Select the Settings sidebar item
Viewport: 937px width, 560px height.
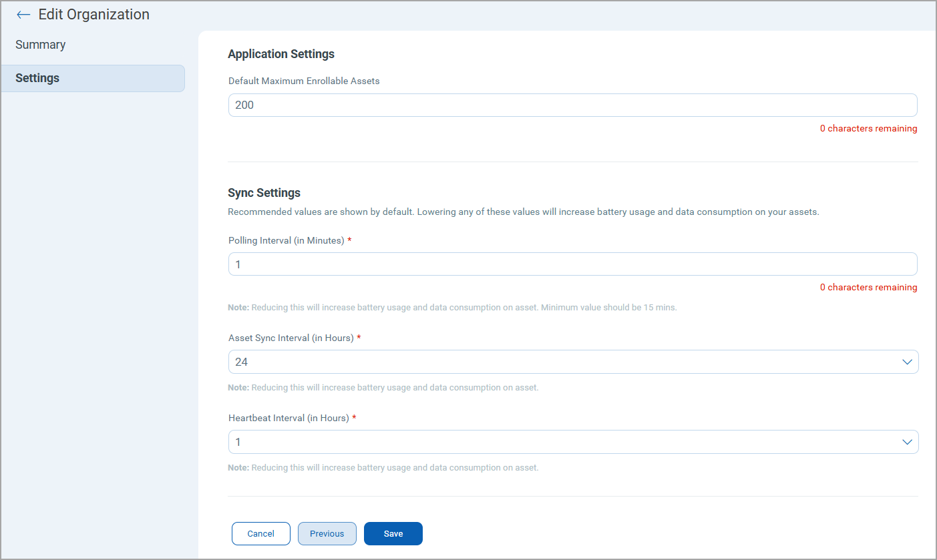tap(93, 78)
